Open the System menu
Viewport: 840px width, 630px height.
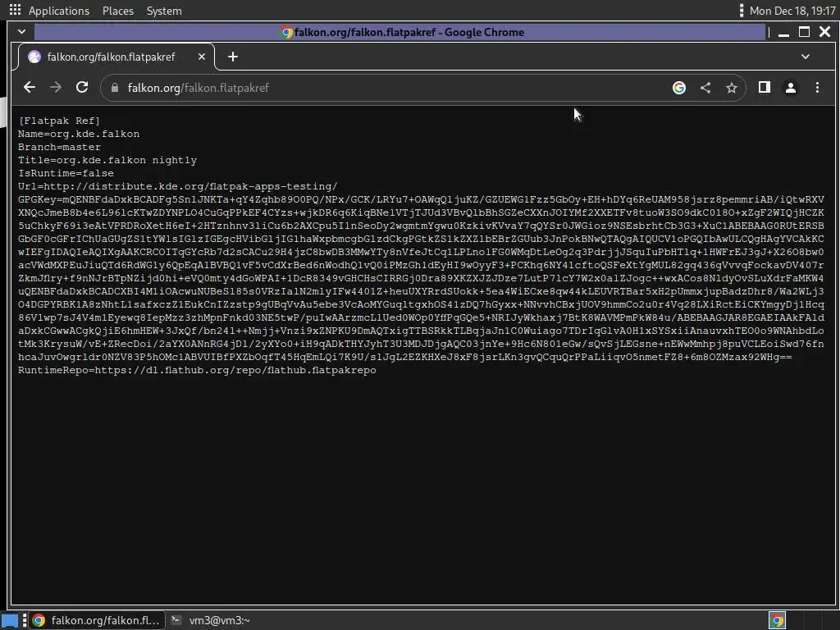point(164,11)
